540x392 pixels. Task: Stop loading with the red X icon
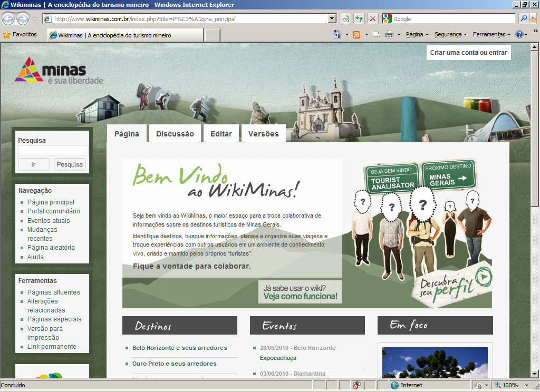(373, 18)
